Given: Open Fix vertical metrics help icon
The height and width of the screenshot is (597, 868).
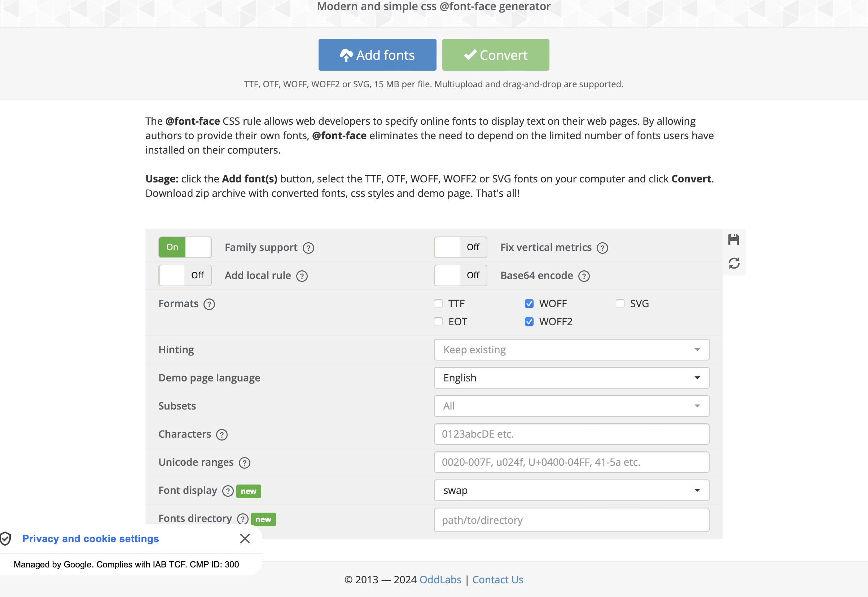Looking at the screenshot, I should click(602, 248).
